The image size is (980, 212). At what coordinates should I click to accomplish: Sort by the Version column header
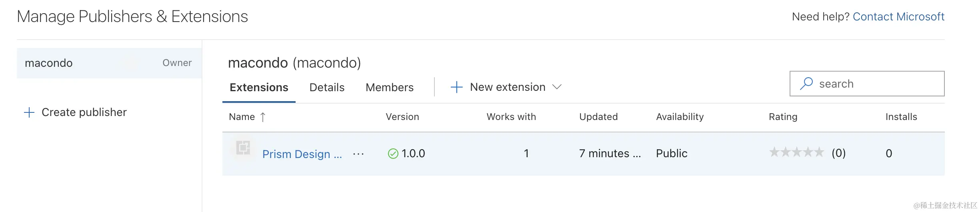point(402,117)
